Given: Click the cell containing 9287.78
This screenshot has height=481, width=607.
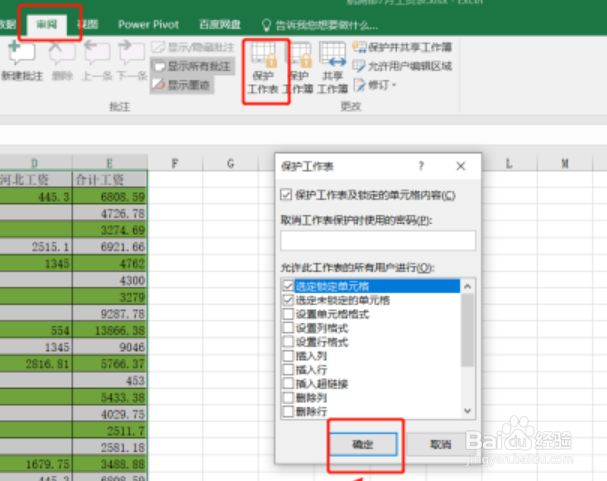Looking at the screenshot, I should coord(110,313).
